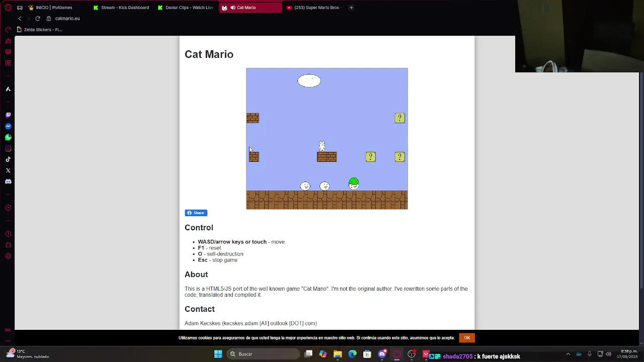Launch File Explorer from the taskbar

click(338, 354)
